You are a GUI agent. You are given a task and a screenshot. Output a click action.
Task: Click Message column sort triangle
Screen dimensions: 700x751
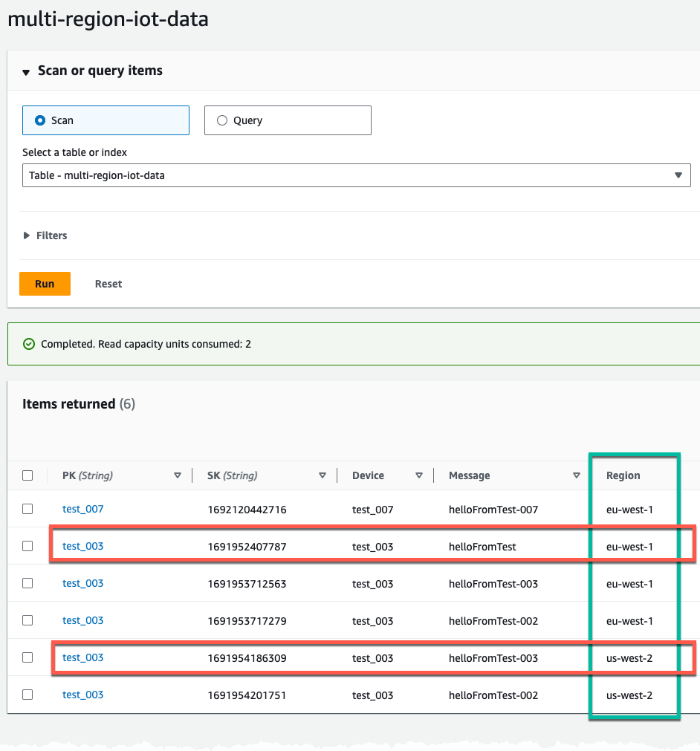pyautogui.click(x=577, y=475)
